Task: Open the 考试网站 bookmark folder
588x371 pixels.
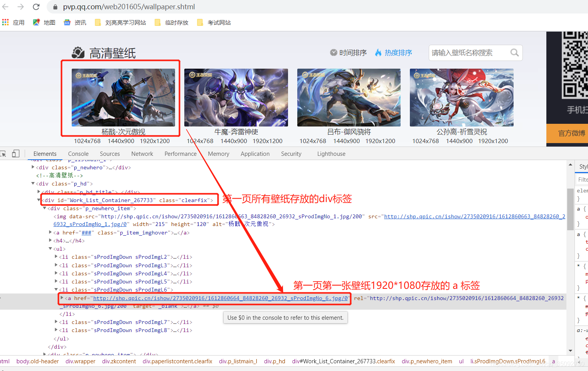Action: (214, 22)
